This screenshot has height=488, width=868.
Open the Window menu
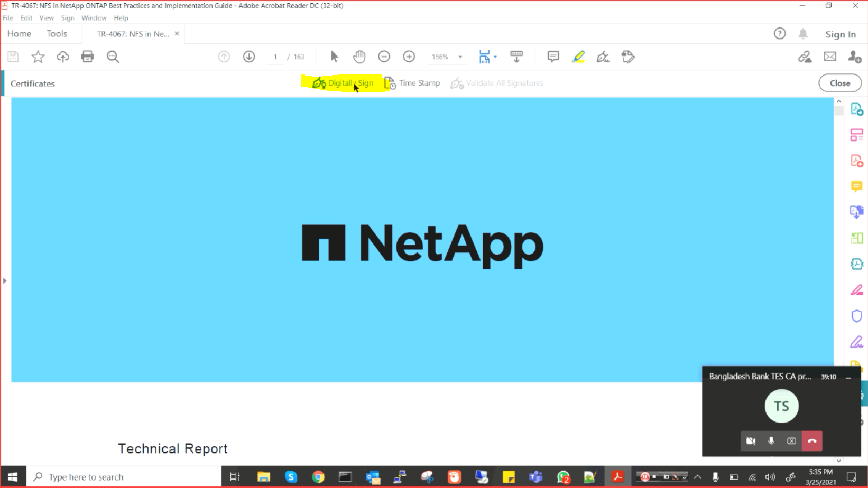(94, 18)
